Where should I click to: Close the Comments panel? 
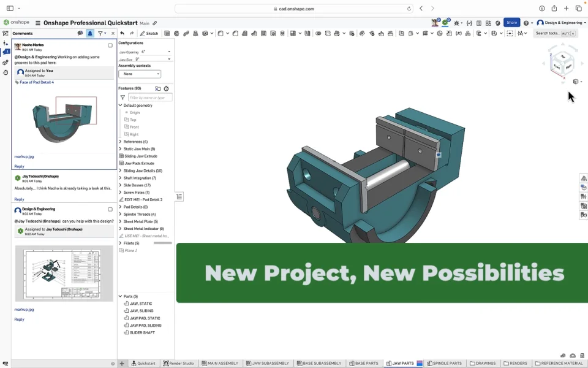point(113,34)
